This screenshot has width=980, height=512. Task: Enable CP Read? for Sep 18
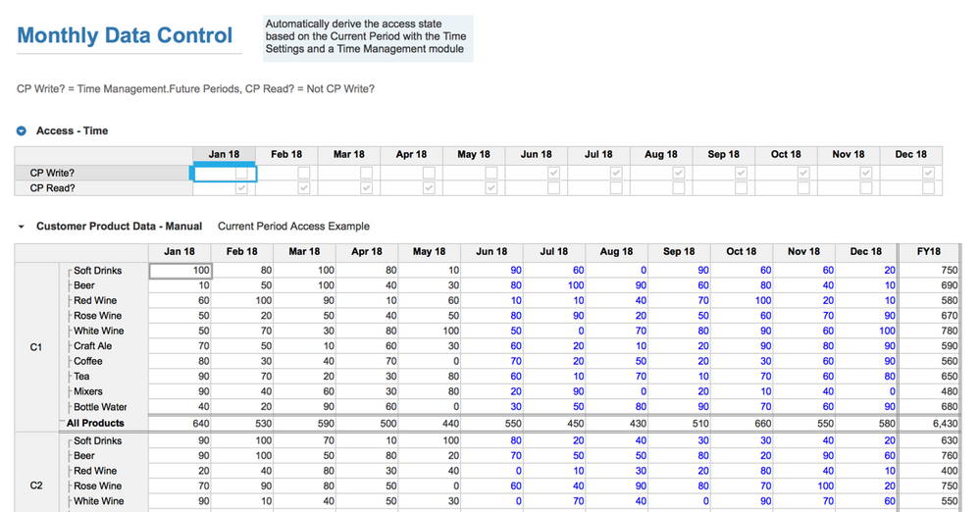coord(741,188)
